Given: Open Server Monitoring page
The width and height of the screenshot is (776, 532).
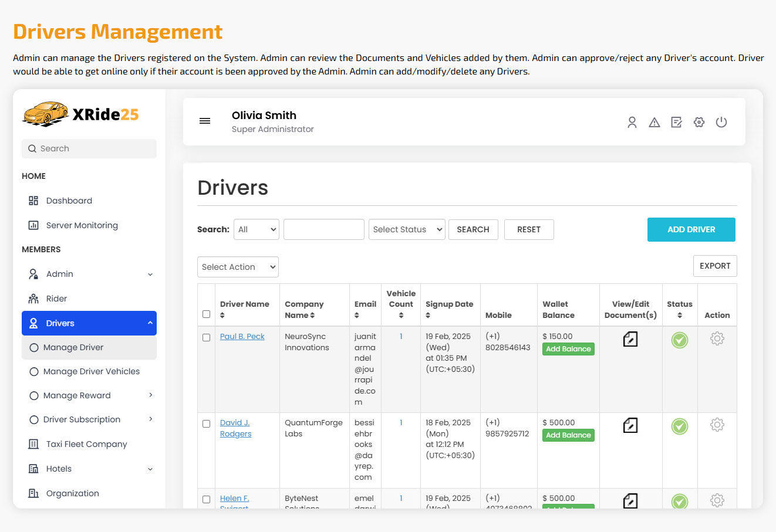Looking at the screenshot, I should pos(82,225).
